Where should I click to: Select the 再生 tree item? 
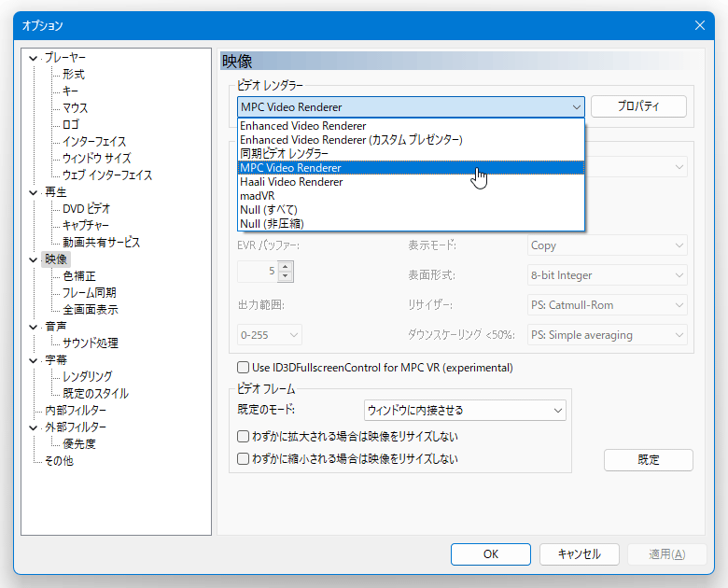(x=56, y=192)
